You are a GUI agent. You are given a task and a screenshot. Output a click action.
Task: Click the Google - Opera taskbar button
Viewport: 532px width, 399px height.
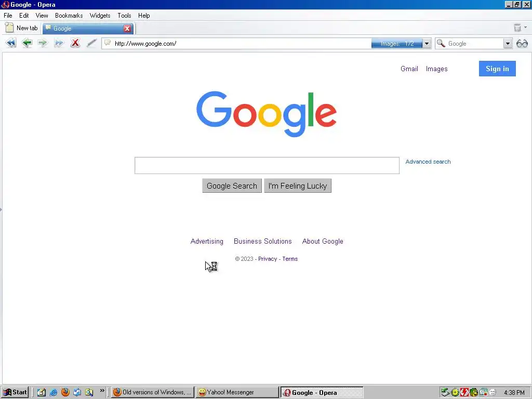(322, 393)
